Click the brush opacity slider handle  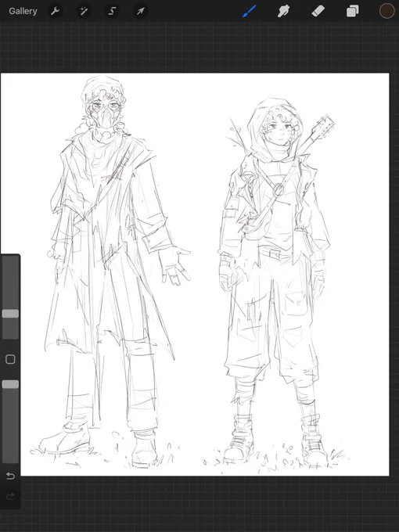coord(10,384)
